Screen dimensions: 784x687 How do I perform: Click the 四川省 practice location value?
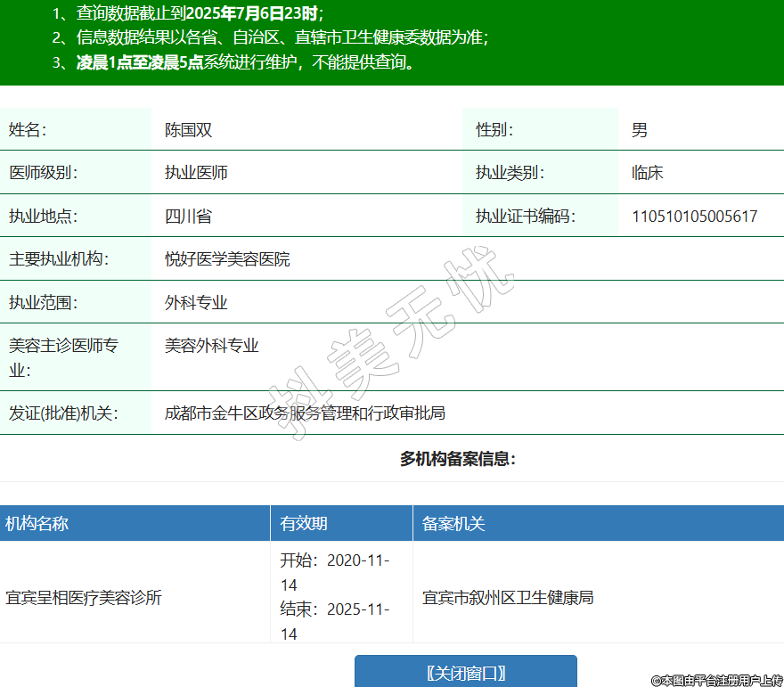coord(188,217)
